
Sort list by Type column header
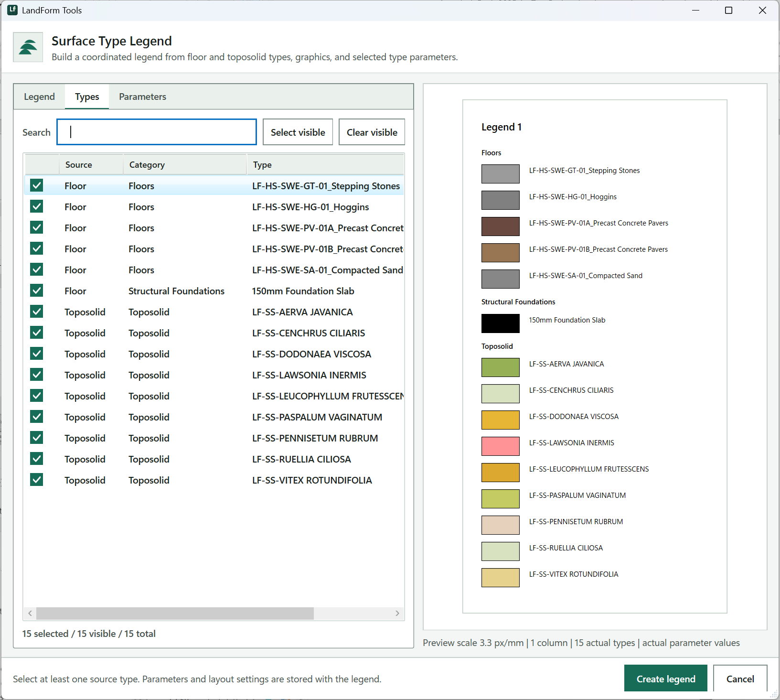coord(325,164)
